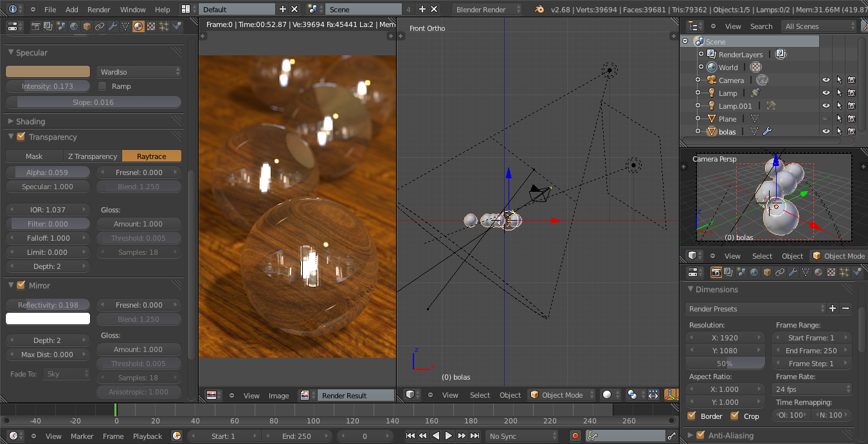Open World tab in right properties panel

754,272
